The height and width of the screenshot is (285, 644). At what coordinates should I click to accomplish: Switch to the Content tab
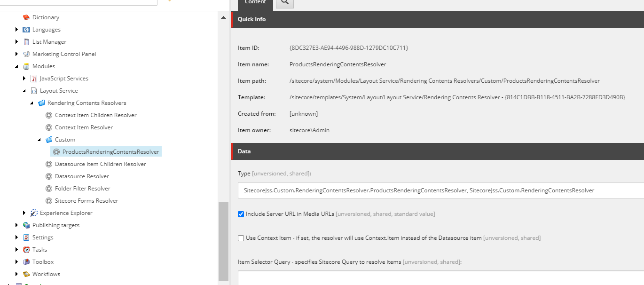(255, 2)
